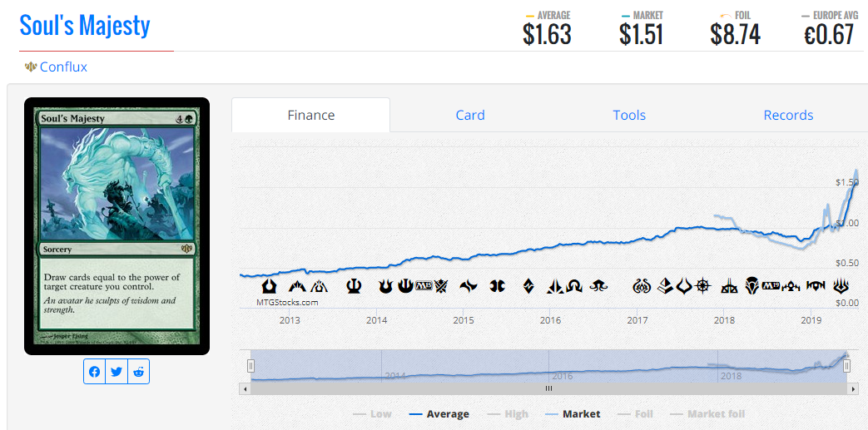Hide the Market price line

[573, 413]
